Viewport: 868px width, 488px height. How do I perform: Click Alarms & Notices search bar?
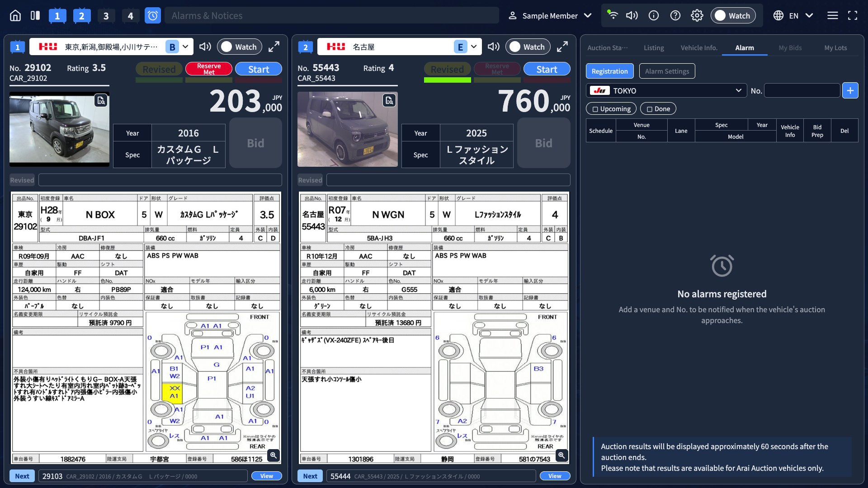coord(331,15)
